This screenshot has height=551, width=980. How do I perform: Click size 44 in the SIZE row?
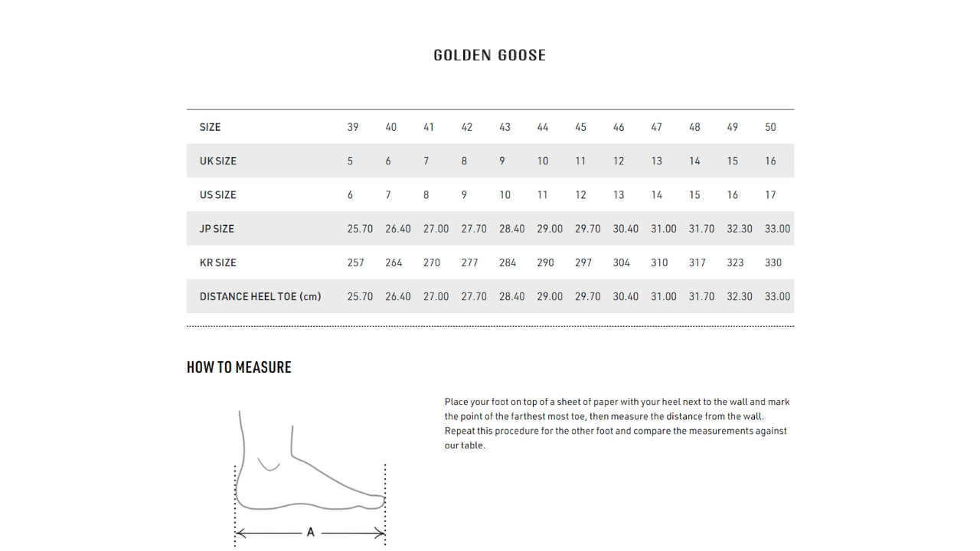click(x=543, y=127)
